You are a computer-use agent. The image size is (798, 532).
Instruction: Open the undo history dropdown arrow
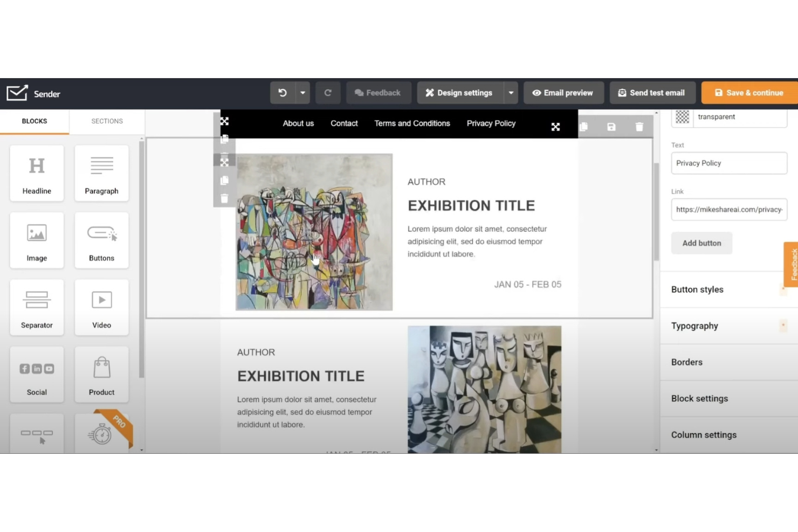302,93
